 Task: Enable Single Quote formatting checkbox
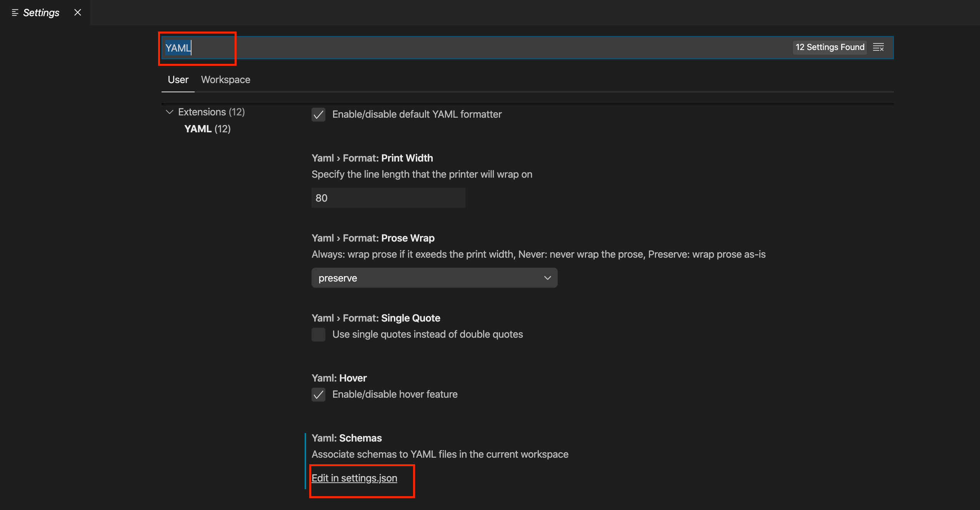pyautogui.click(x=318, y=334)
